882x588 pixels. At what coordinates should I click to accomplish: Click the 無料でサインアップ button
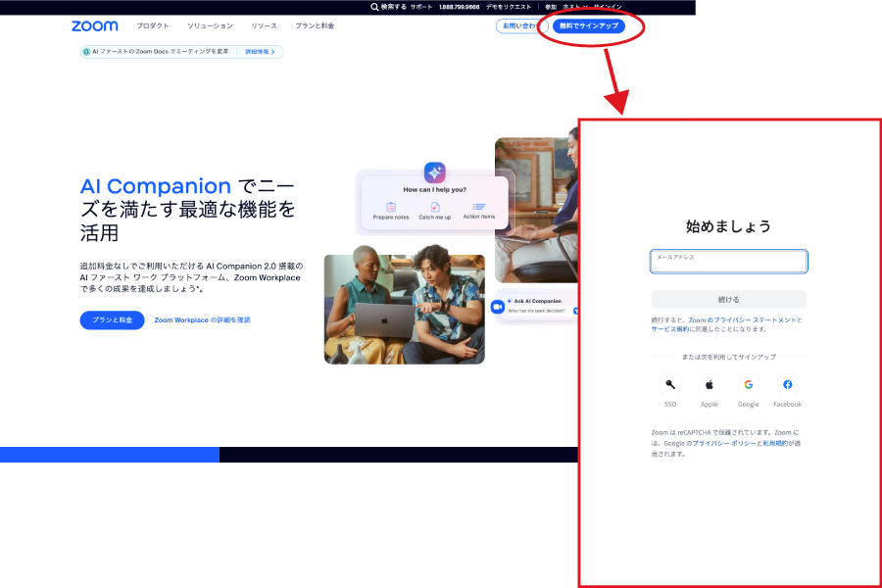tap(589, 25)
